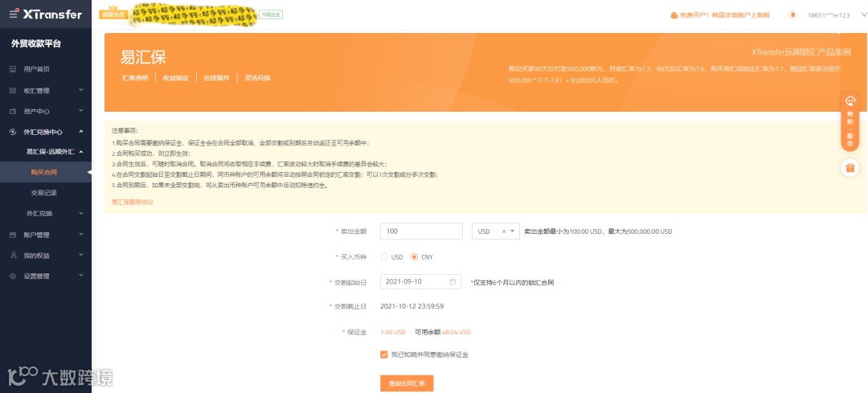Expand the 设置管理 chevron

coord(81,275)
